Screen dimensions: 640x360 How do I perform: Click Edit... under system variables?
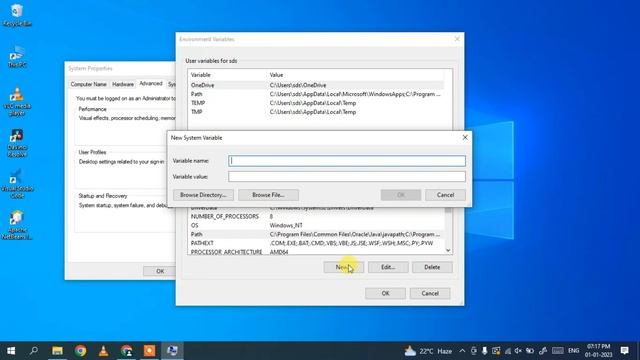tap(388, 267)
